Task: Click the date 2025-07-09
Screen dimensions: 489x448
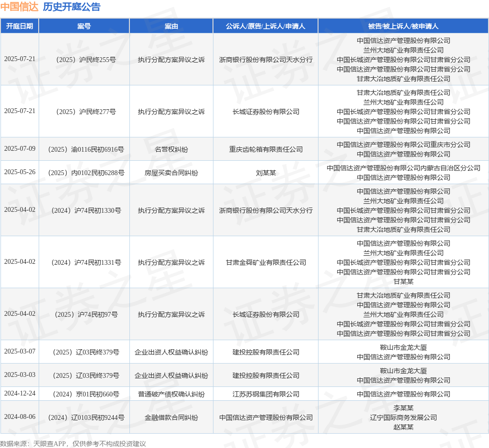Action: (x=20, y=148)
